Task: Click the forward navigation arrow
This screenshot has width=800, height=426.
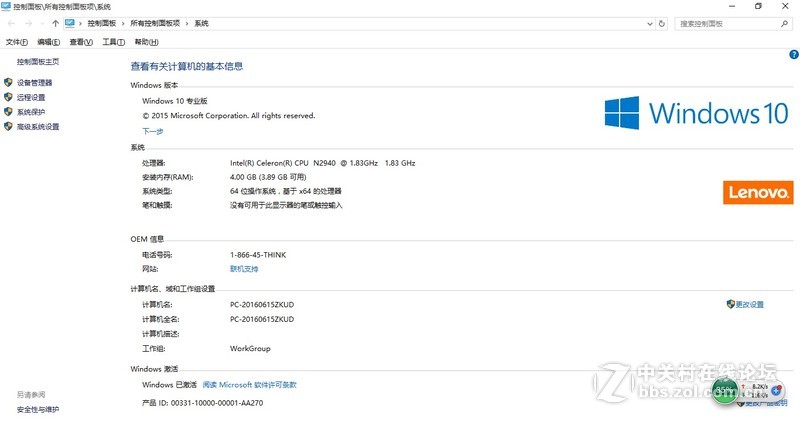Action: click(x=28, y=23)
